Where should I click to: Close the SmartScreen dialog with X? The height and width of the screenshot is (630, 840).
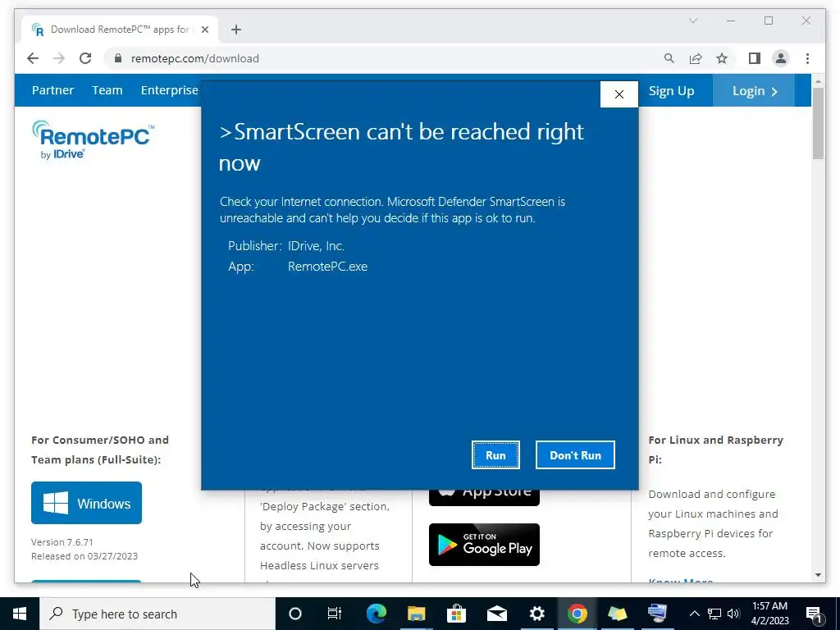619,94
